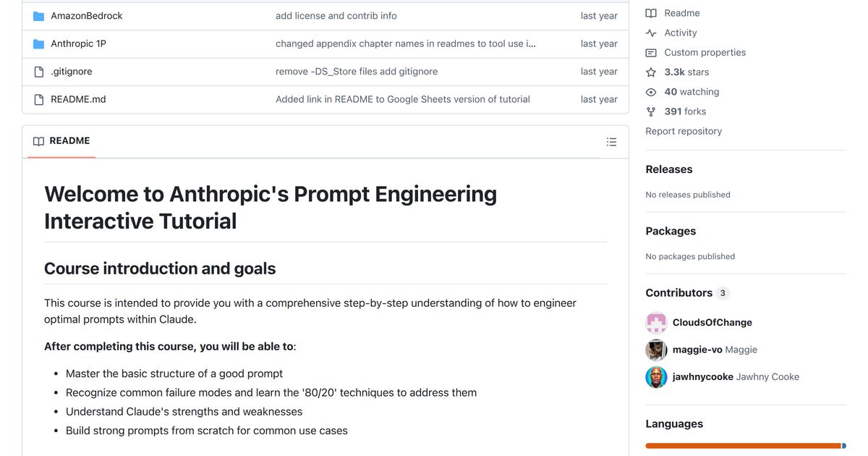
Task: Click the orange language bar segment
Action: click(743, 446)
